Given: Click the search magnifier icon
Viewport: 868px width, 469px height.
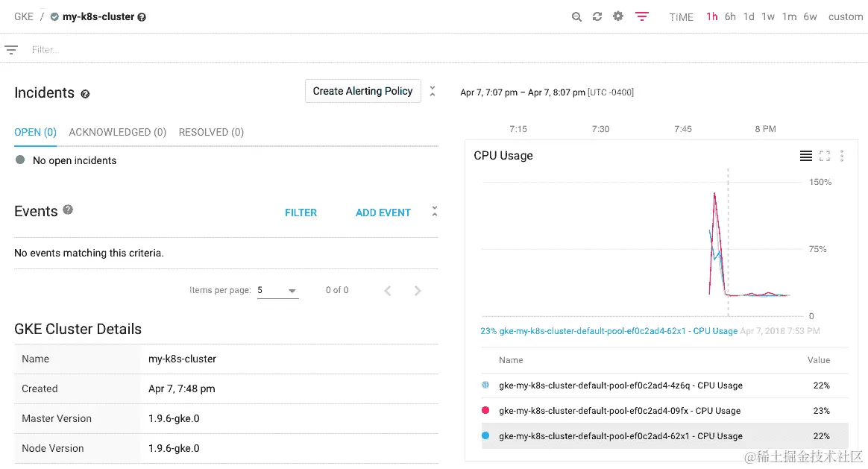Looking at the screenshot, I should 576,16.
